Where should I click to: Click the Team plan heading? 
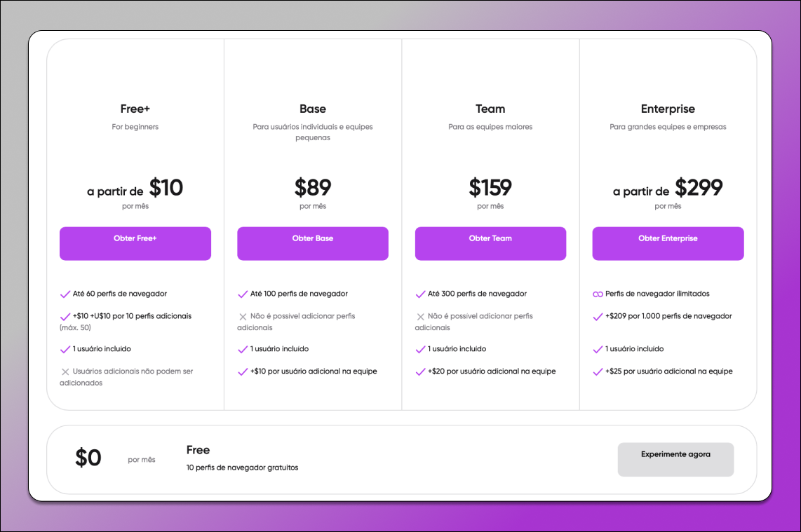490,109
